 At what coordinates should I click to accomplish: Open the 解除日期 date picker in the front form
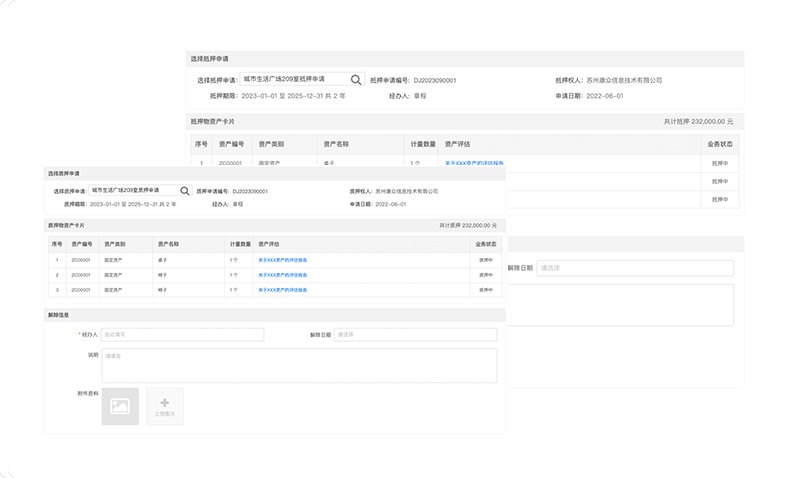coord(415,335)
